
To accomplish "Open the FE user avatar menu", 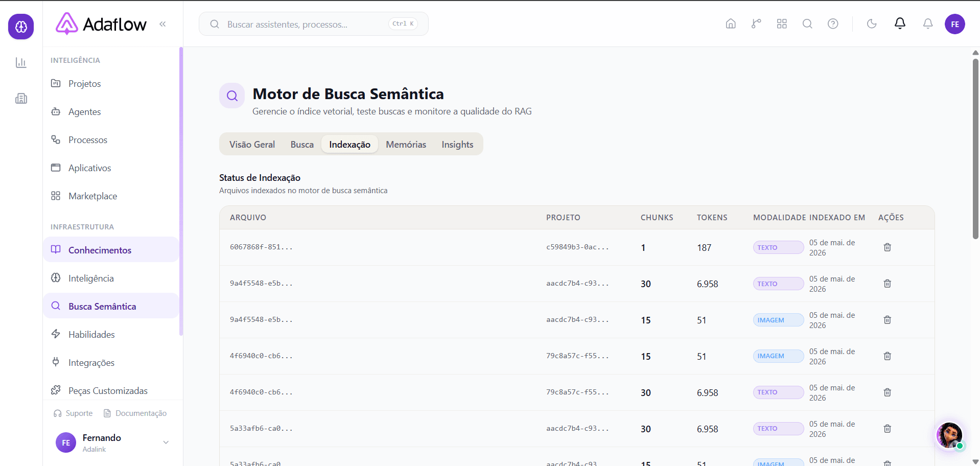I will (x=954, y=24).
